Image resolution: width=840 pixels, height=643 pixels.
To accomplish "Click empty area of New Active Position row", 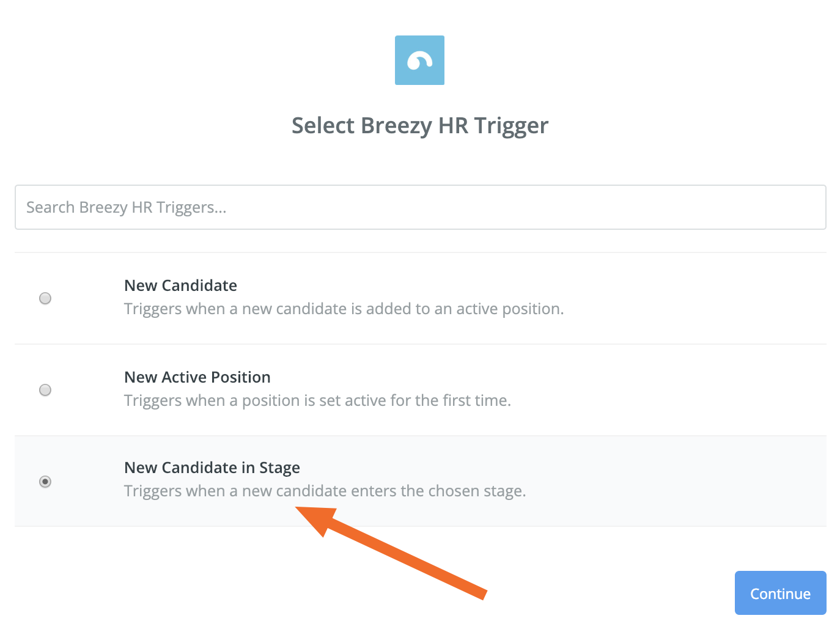I will (x=672, y=390).
